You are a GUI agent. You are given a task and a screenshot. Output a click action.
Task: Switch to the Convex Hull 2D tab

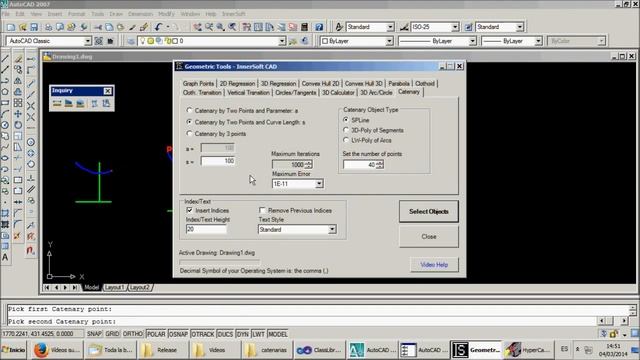[320, 83]
